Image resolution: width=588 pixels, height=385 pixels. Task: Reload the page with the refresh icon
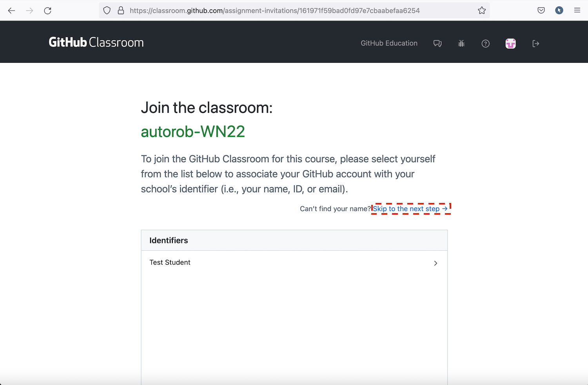(x=48, y=11)
